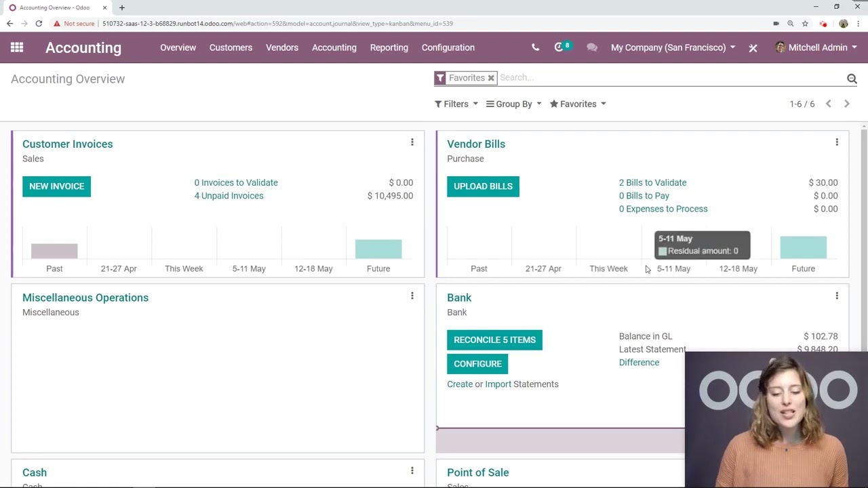Bookmark this page with star icon
Viewport: 868px width, 488px height.
click(805, 23)
